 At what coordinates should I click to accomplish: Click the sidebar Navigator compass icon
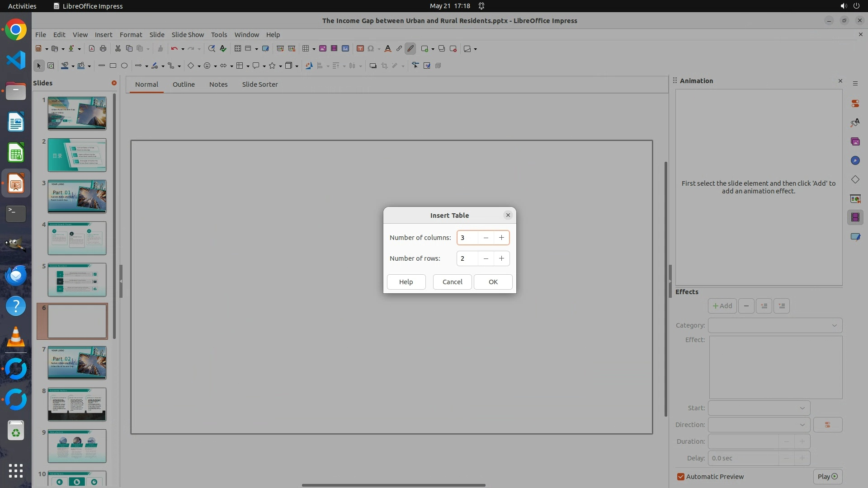point(855,161)
